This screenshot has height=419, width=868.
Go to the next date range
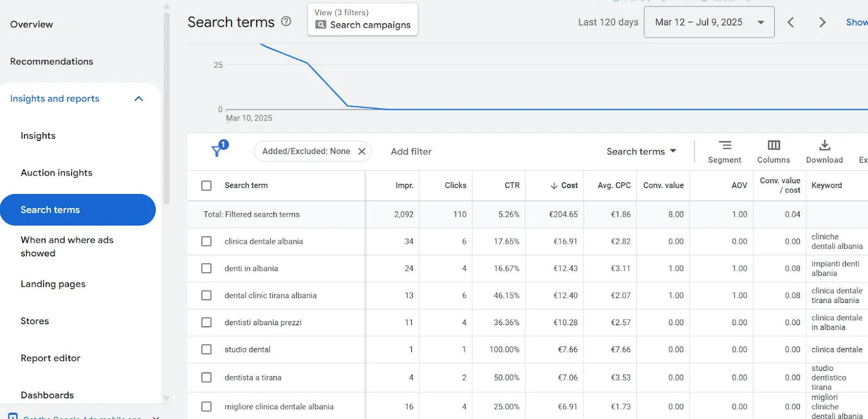pyautogui.click(x=822, y=22)
